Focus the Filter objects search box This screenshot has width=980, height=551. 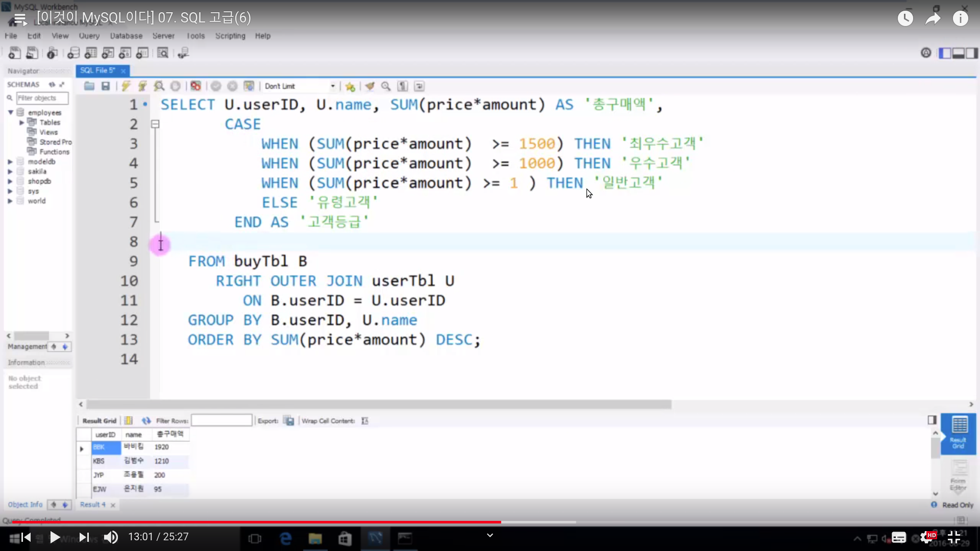42,98
